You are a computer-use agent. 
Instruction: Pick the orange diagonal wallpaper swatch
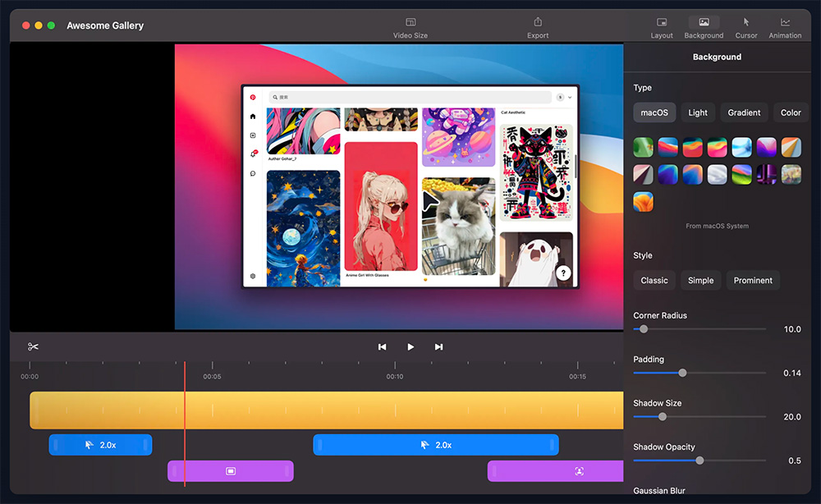(791, 148)
